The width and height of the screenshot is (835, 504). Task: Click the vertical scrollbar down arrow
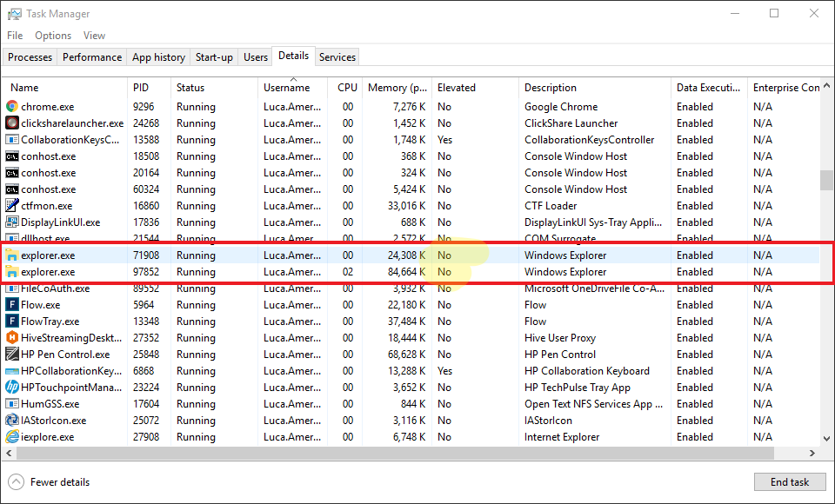point(826,439)
